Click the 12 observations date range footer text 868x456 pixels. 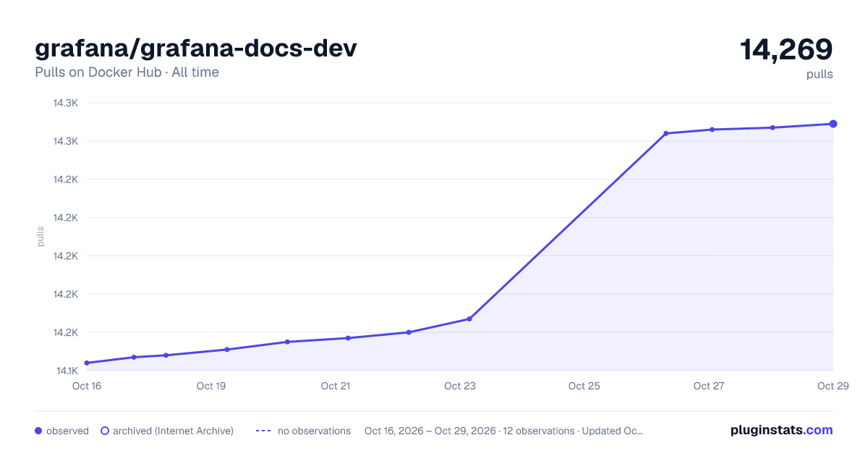[503, 431]
